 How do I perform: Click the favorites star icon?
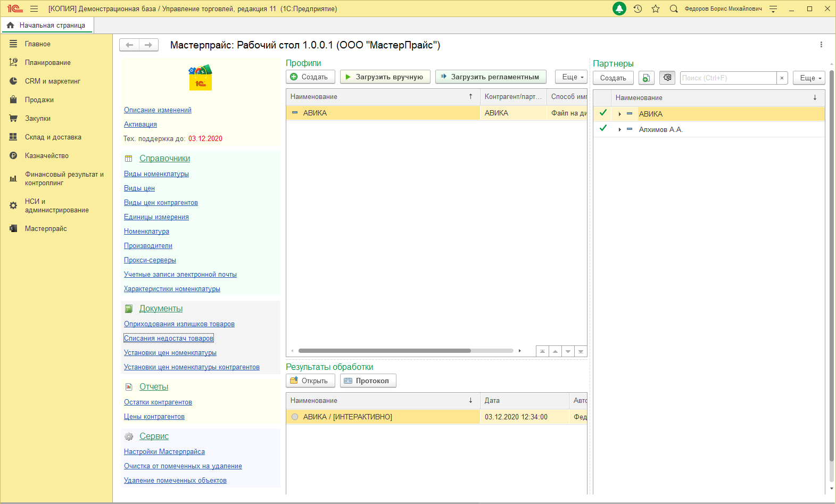[x=656, y=9]
